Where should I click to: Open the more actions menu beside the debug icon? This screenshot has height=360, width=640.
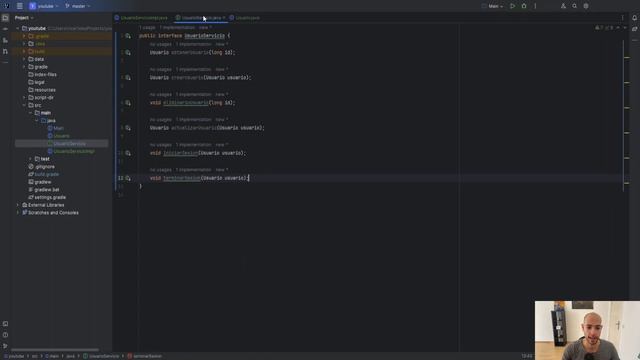tap(535, 6)
